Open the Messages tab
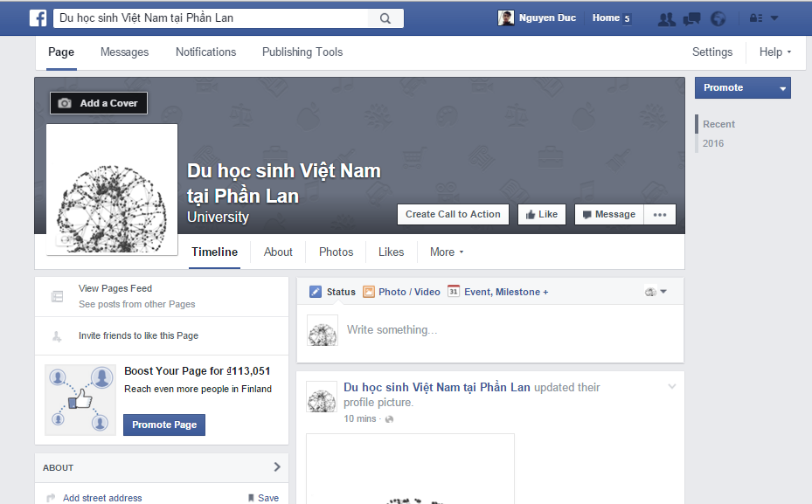812x504 pixels. [124, 52]
